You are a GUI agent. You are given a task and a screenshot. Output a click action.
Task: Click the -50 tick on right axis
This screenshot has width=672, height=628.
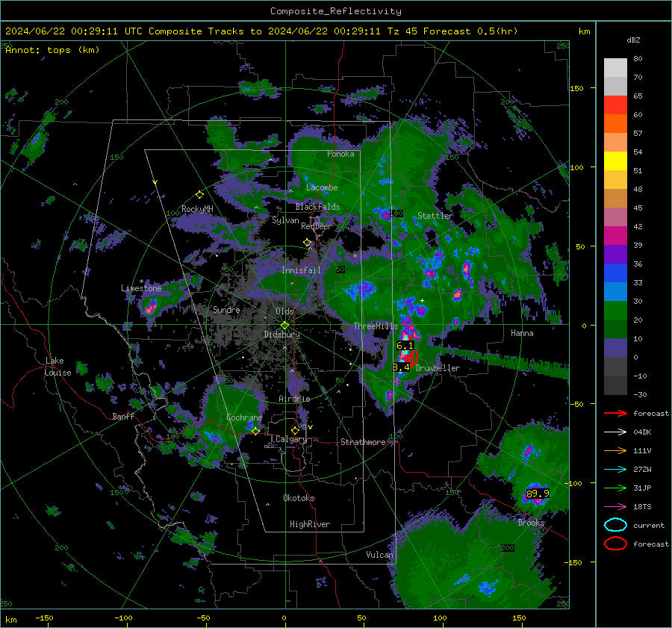[579, 404]
